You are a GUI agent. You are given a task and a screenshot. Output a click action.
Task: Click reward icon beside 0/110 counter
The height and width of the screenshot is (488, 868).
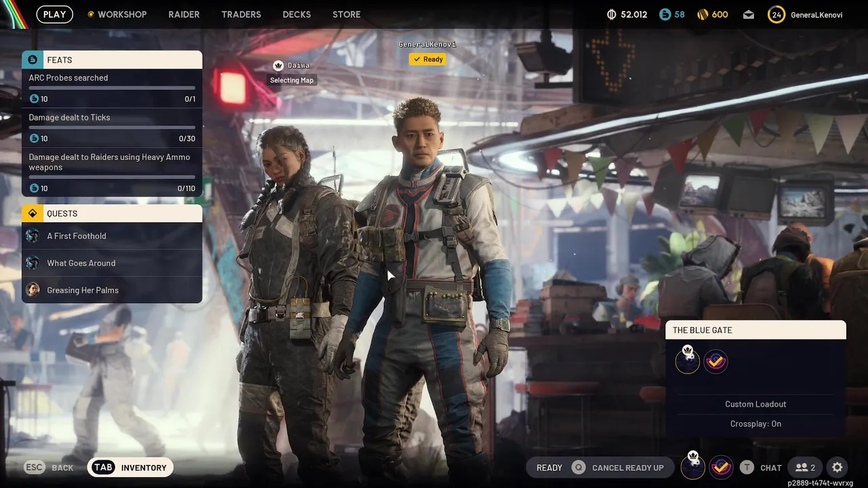35,188
